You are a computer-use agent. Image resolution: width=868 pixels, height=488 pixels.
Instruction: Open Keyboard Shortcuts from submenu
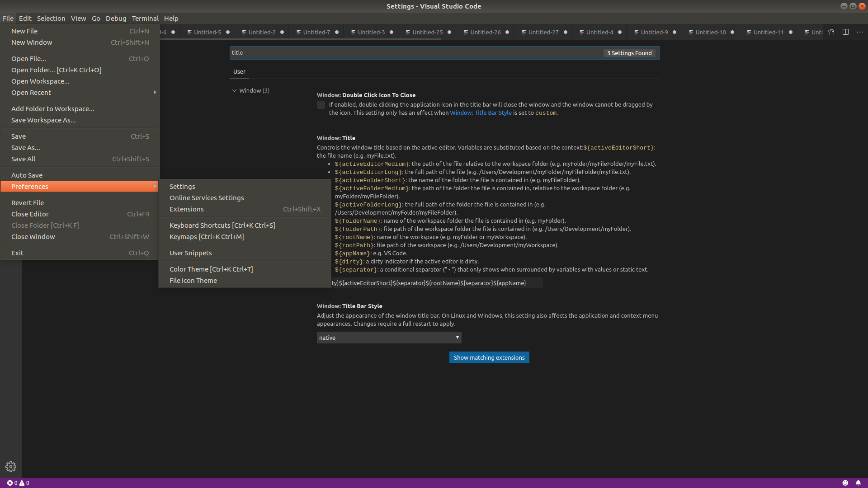245,225
